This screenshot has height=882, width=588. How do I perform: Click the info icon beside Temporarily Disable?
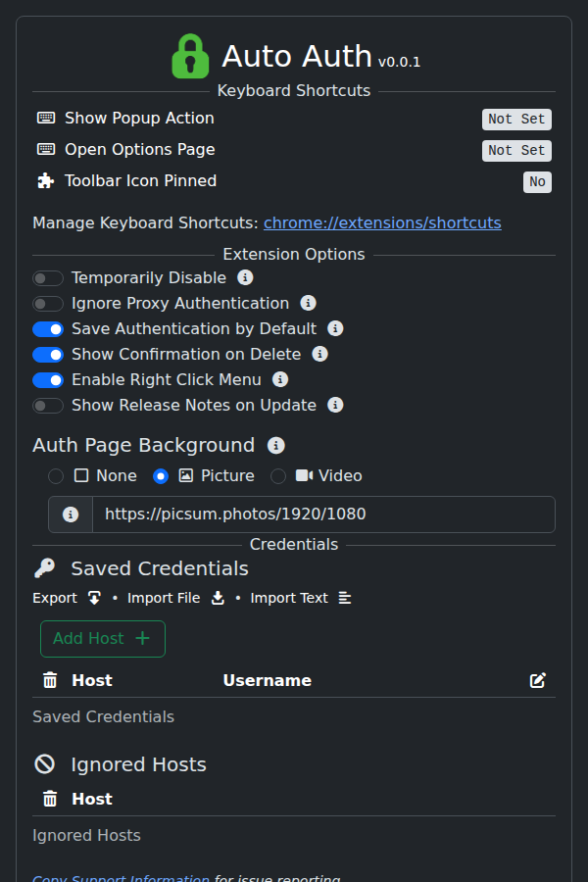point(245,278)
